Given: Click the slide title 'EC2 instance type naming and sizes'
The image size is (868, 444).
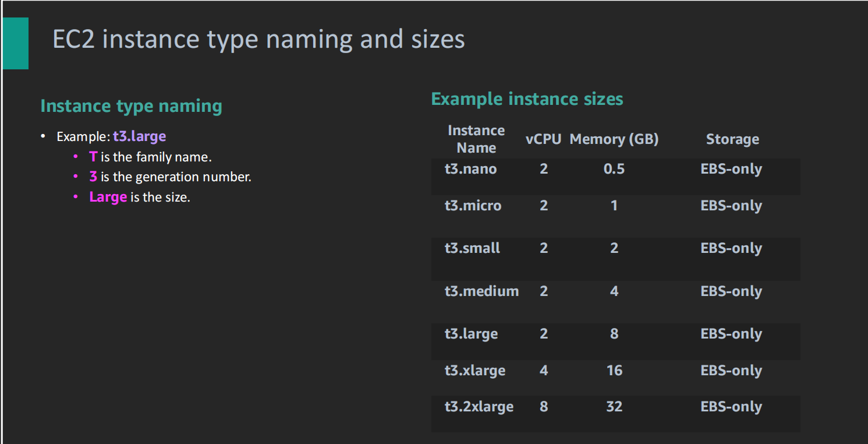Looking at the screenshot, I should tap(258, 40).
